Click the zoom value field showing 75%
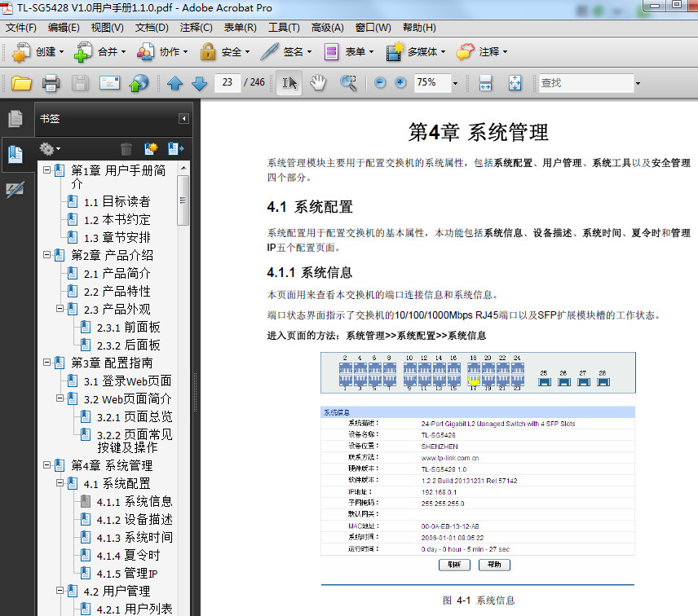The image size is (698, 616). click(432, 83)
